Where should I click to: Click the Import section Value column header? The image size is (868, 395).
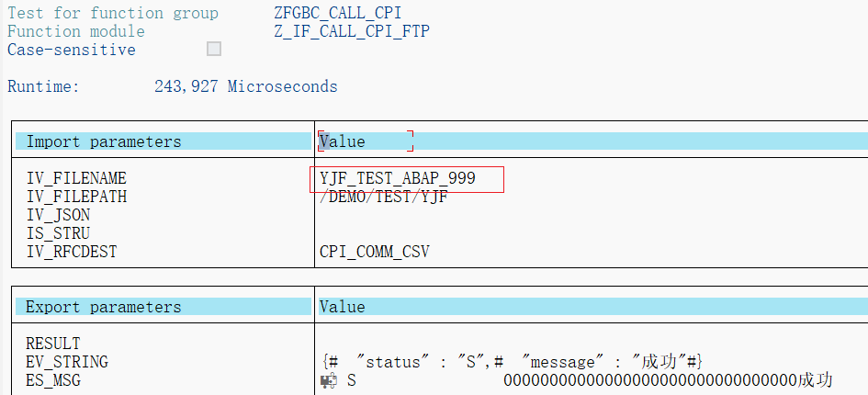[343, 141]
